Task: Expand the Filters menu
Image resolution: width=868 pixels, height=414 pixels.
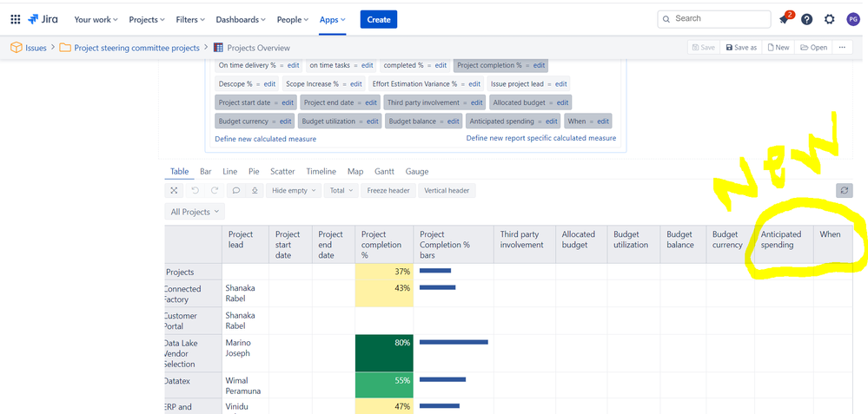Action: [190, 19]
